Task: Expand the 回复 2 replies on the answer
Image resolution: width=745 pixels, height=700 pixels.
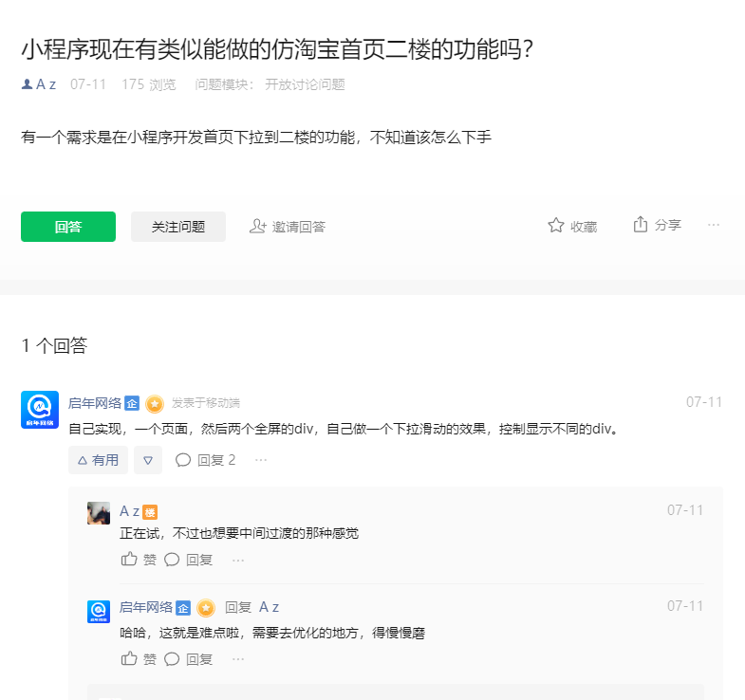Action: pyautogui.click(x=206, y=460)
